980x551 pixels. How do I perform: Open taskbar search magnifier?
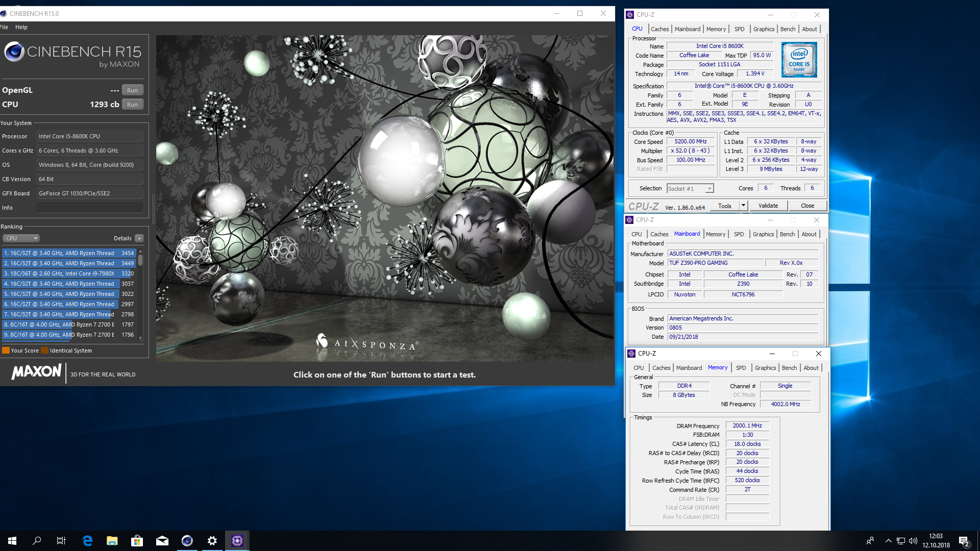[x=37, y=541]
